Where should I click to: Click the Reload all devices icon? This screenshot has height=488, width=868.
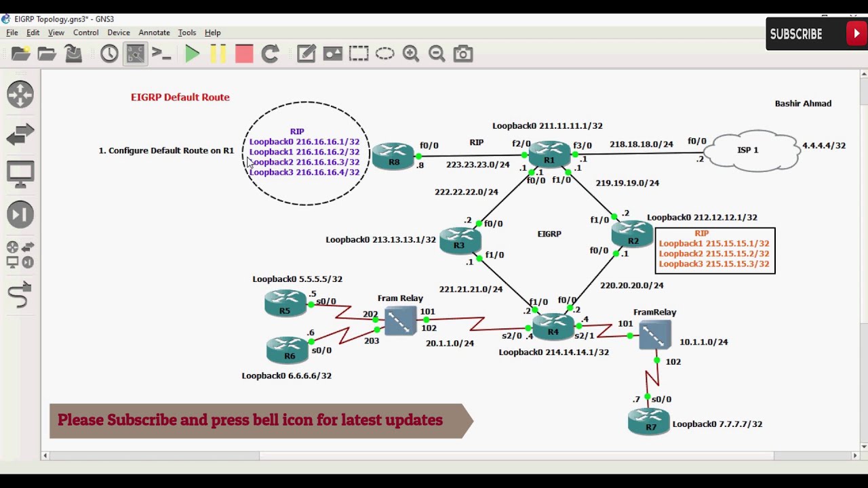(271, 54)
